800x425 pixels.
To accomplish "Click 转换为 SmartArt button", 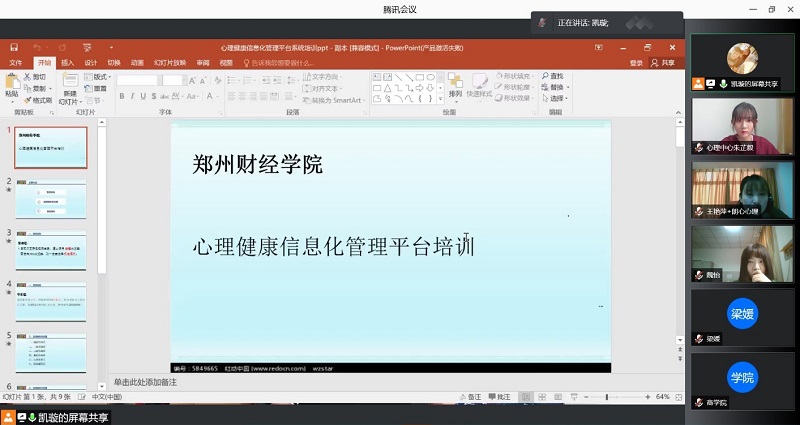I will (x=334, y=100).
